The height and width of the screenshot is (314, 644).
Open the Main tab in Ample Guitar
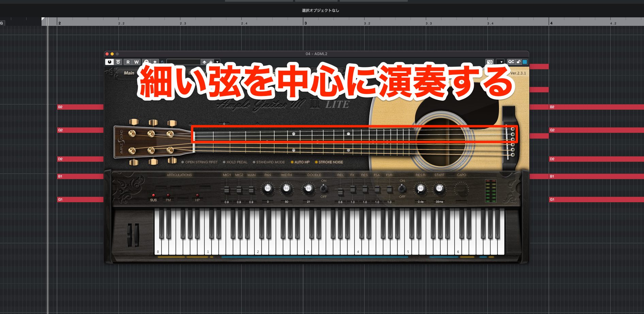pyautogui.click(x=129, y=73)
